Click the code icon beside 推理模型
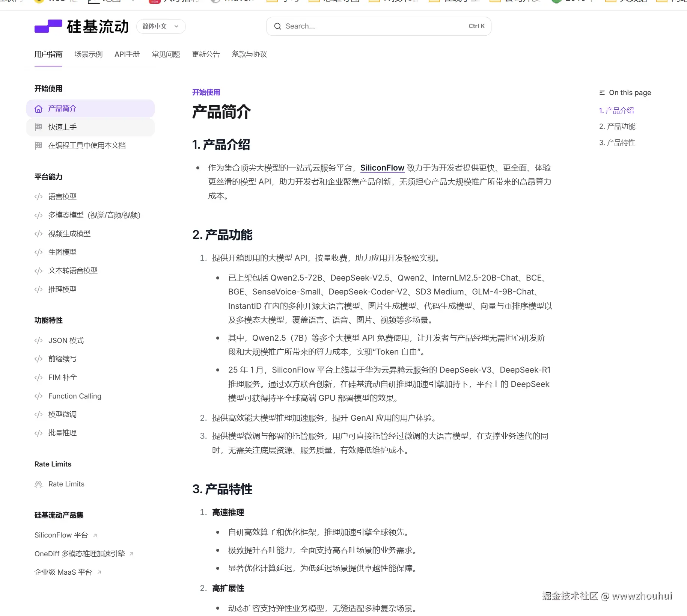The image size is (687, 616). pos(38,289)
